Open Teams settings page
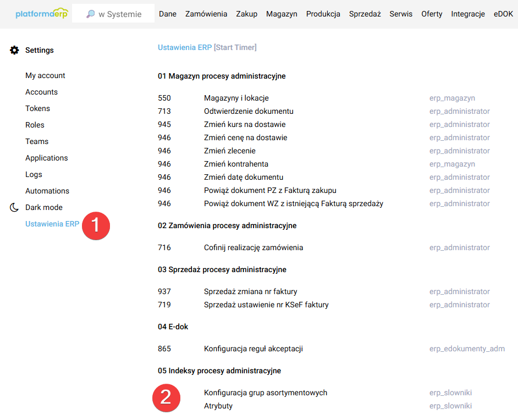The image size is (518, 420). [37, 141]
